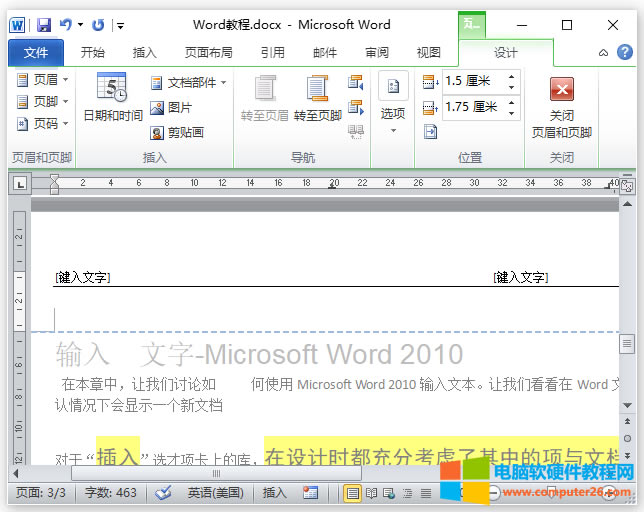Open the File (文件) tab
The height and width of the screenshot is (512, 644).
(x=36, y=53)
